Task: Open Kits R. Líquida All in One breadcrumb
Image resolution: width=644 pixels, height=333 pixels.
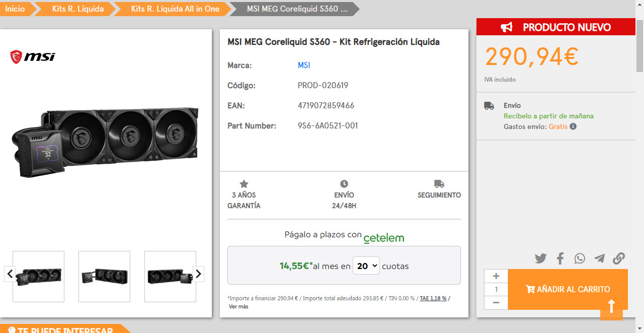Action: pyautogui.click(x=175, y=9)
